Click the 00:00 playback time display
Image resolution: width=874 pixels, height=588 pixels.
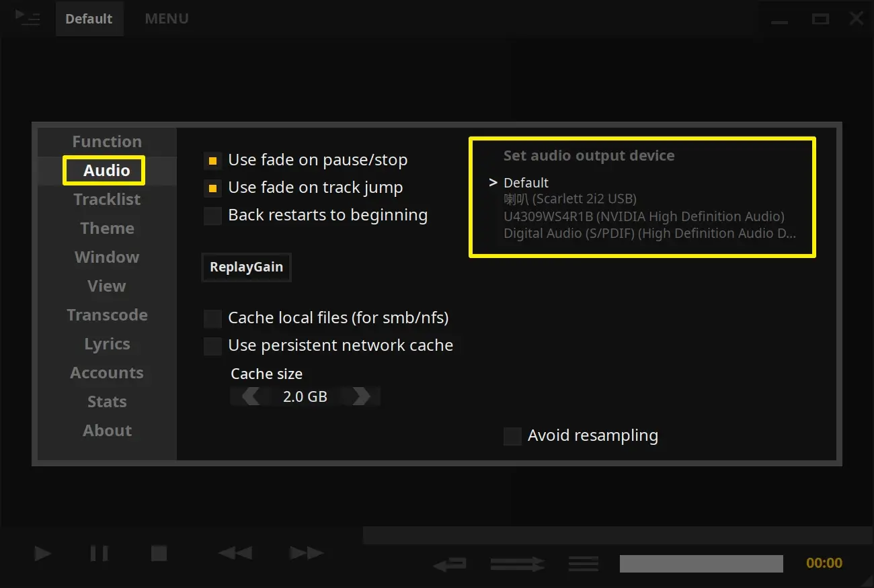pyautogui.click(x=824, y=563)
